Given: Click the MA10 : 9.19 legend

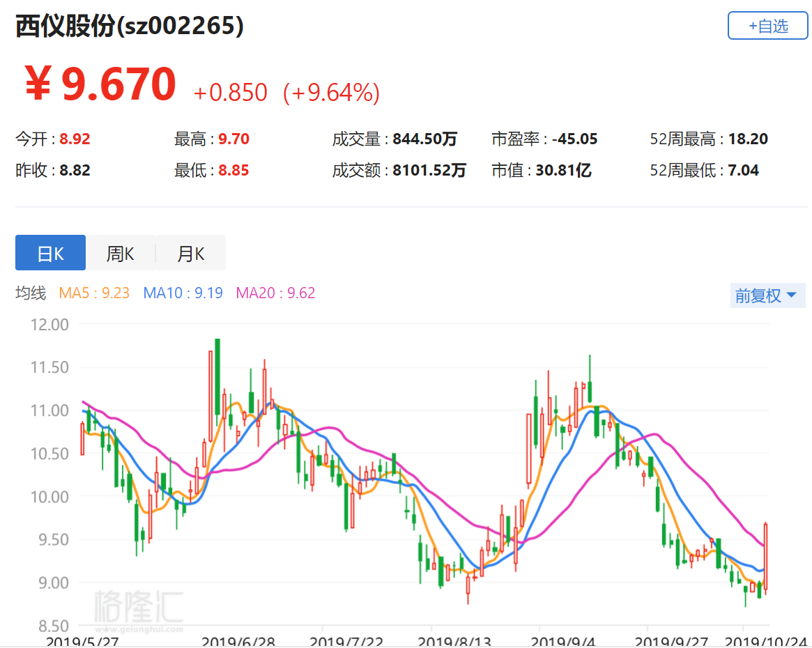Looking at the screenshot, I should tap(183, 293).
